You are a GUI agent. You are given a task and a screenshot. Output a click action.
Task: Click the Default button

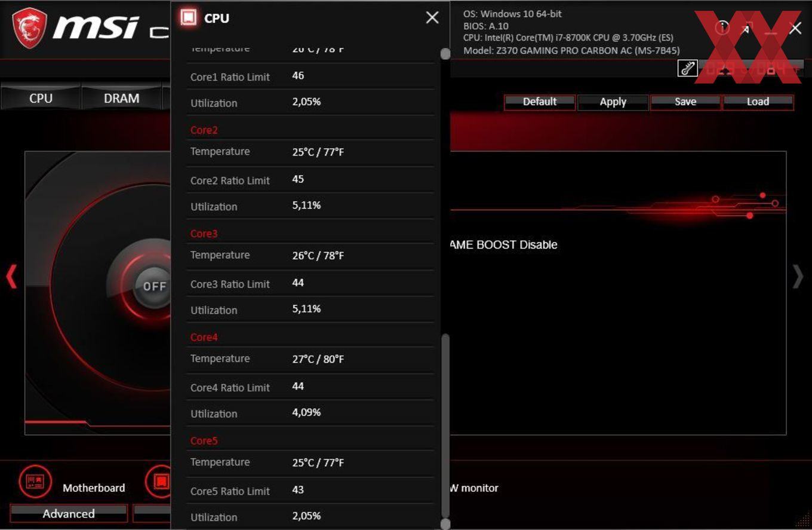[540, 102]
